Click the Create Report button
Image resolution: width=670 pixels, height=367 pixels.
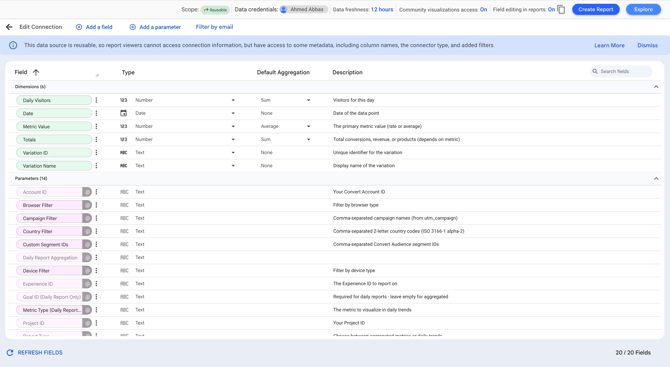pos(596,9)
